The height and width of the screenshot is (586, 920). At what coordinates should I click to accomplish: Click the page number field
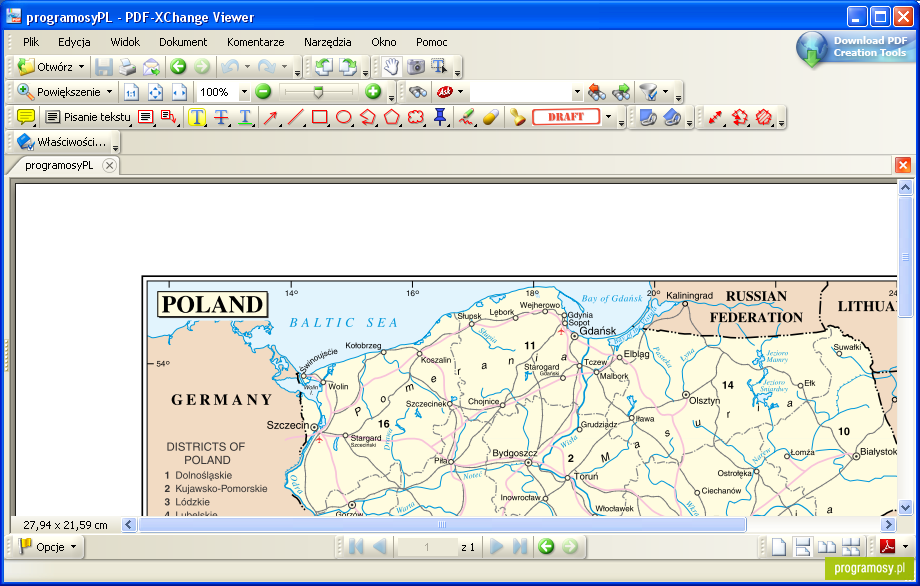coord(427,547)
